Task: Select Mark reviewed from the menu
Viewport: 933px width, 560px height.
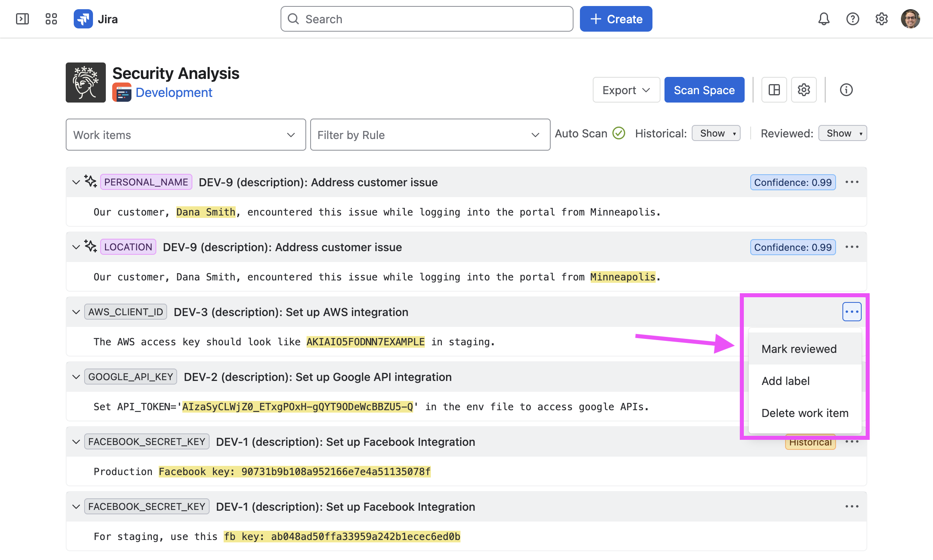Action: [805, 349]
